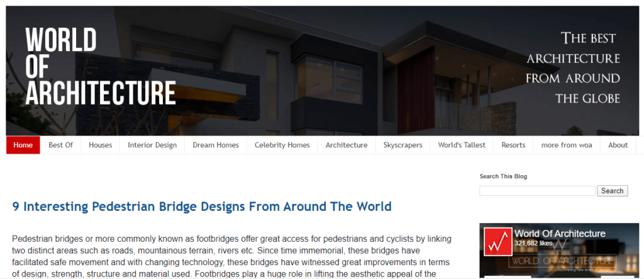Open Dream Homes navigation item
The width and height of the screenshot is (644, 279).
[216, 145]
